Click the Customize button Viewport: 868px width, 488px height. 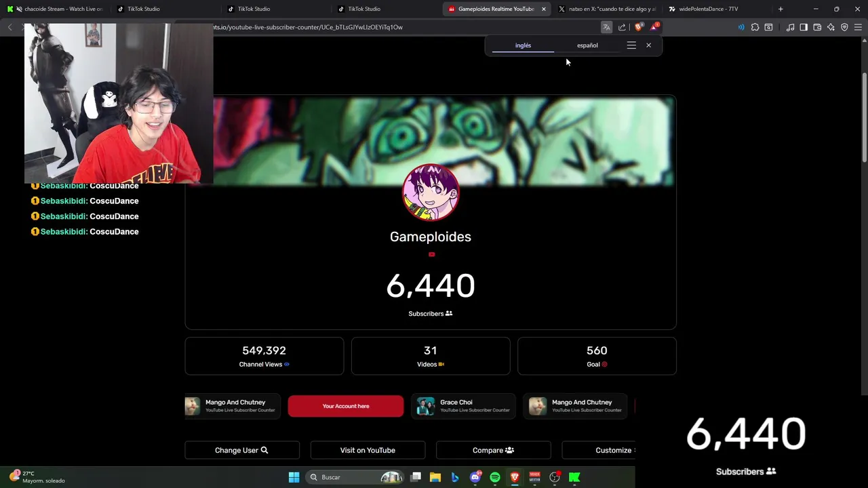point(599,450)
